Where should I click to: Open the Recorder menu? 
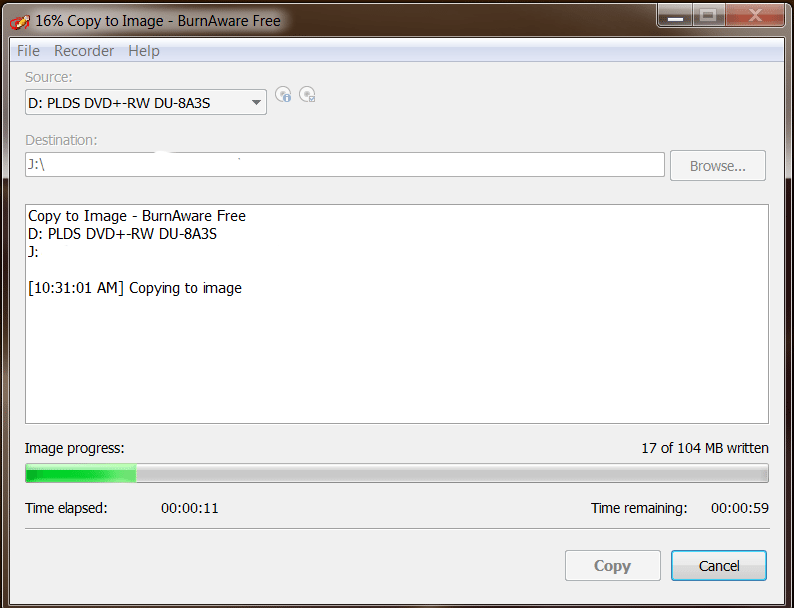84,51
